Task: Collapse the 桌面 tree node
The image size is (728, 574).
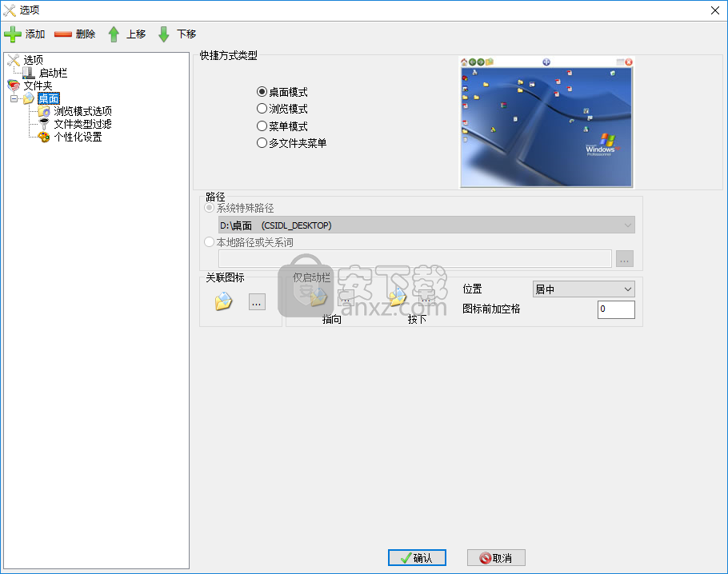Action: pos(14,98)
